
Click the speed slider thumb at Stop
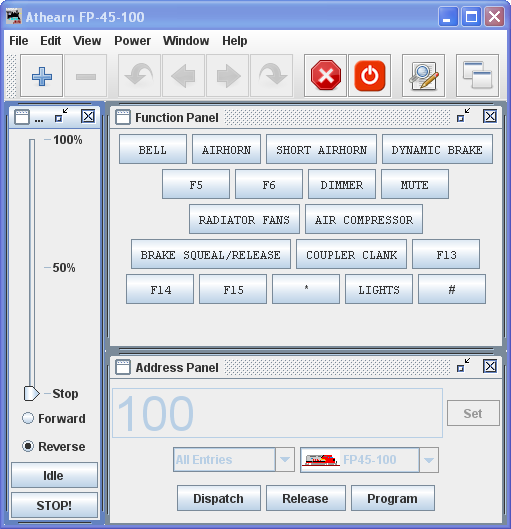31,393
